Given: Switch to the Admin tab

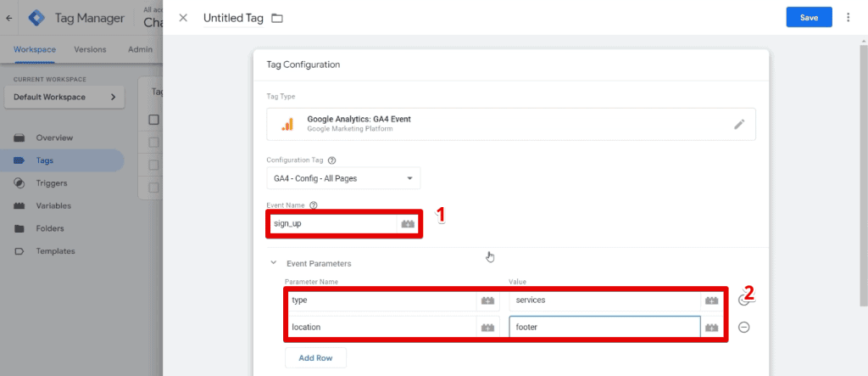Looking at the screenshot, I should pos(140,49).
